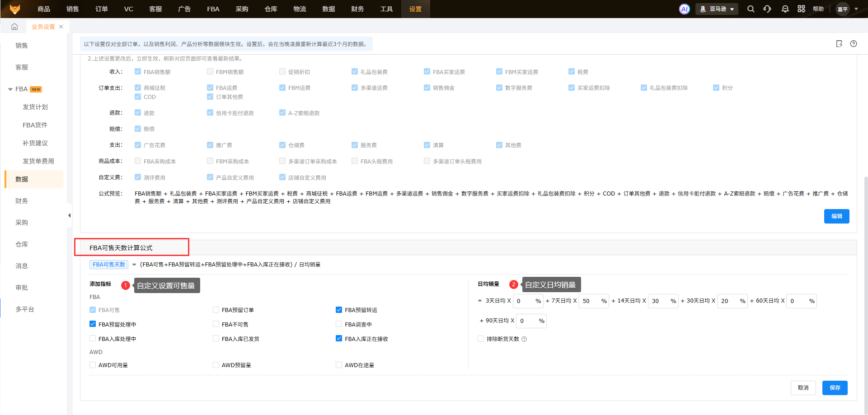Collapse the FBA section in sidebar
Viewport: 868px width, 415px height.
pyautogui.click(x=10, y=89)
